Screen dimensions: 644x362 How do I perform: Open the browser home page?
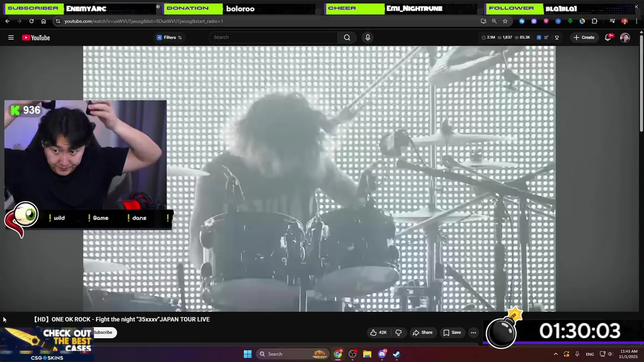(43, 21)
